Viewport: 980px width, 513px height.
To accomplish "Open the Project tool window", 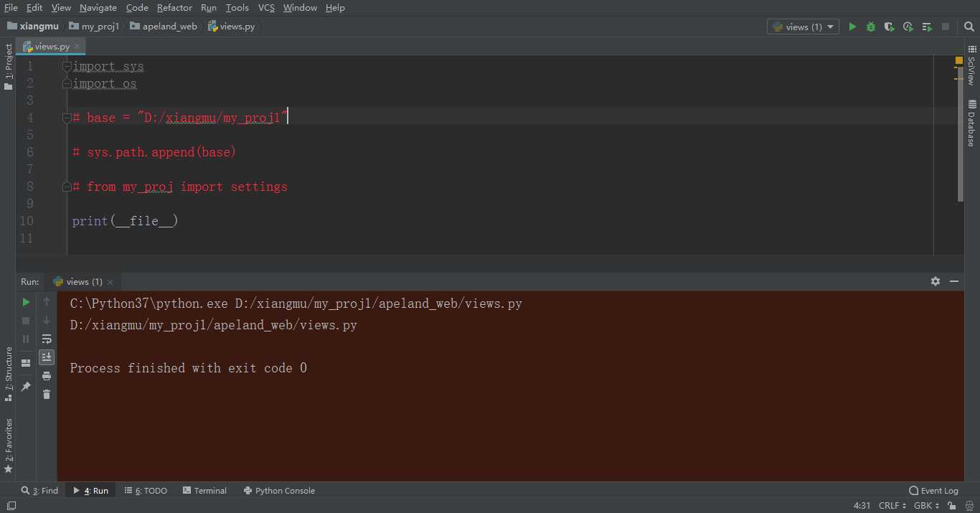I will 8,66.
